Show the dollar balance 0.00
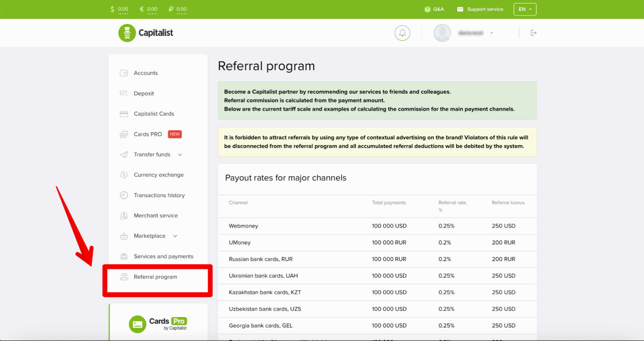The height and width of the screenshot is (341, 644). [123, 9]
